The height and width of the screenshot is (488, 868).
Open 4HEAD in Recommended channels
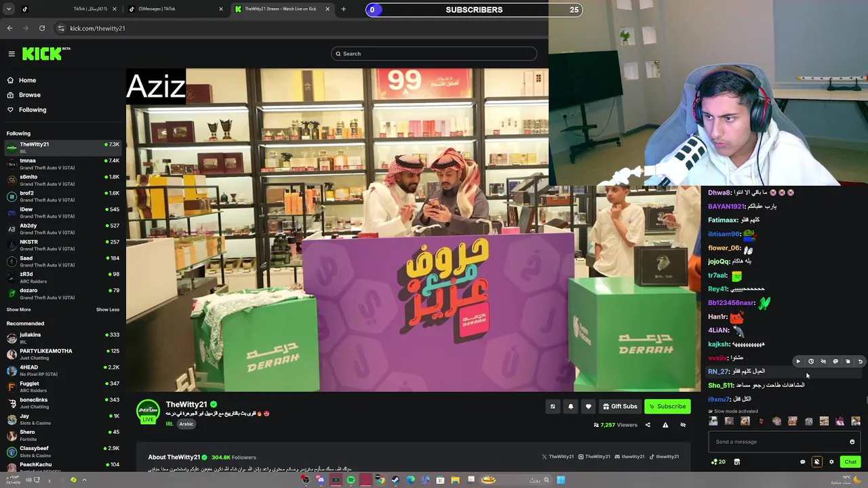62,370
